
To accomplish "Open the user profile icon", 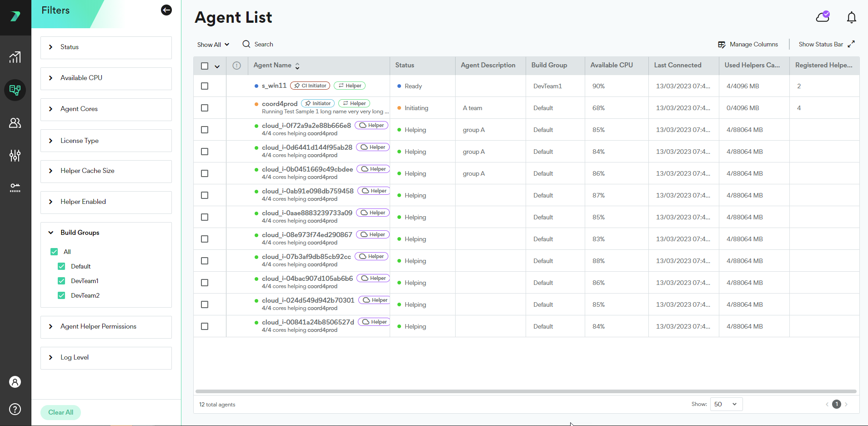I will (15, 382).
